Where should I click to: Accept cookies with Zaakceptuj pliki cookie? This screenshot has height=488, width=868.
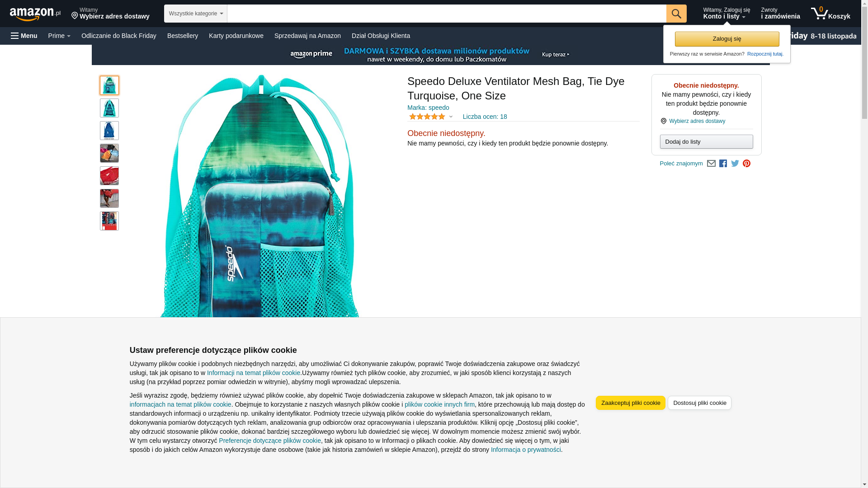tap(631, 403)
